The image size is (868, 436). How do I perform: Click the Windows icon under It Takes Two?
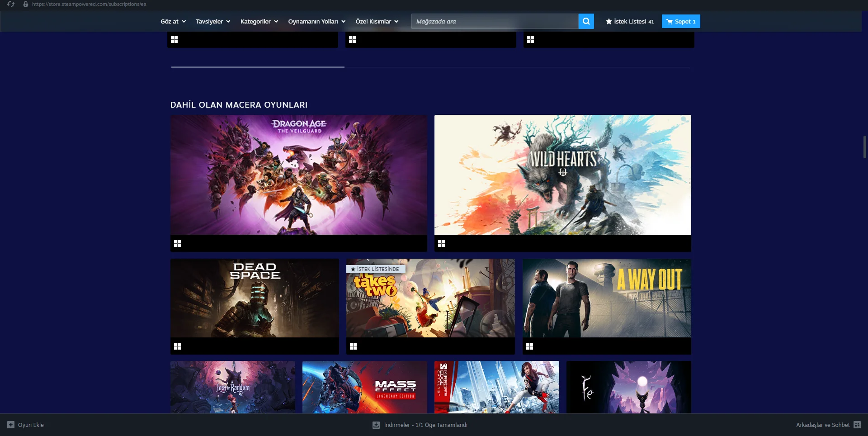point(354,346)
